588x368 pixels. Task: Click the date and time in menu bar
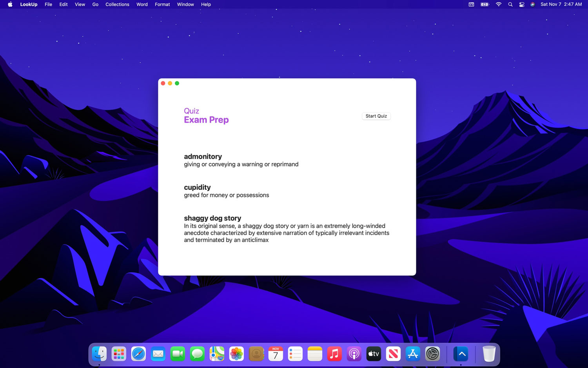(561, 4)
